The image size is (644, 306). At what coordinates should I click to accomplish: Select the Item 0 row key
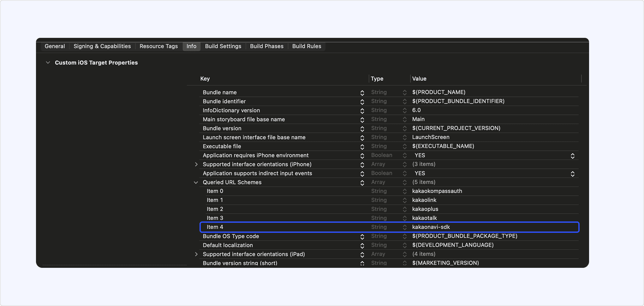tap(215, 191)
